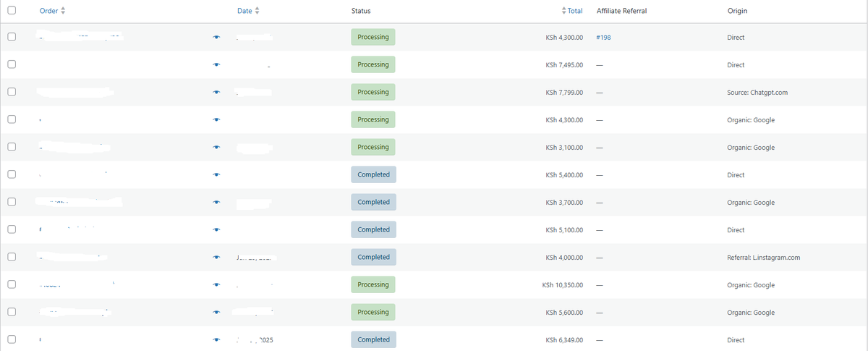Click Processing badge on KSh 3,100.00 order
This screenshot has height=351, width=868.
[x=373, y=147]
